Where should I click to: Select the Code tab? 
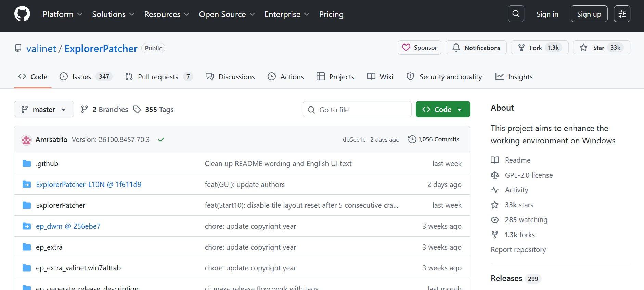(33, 77)
